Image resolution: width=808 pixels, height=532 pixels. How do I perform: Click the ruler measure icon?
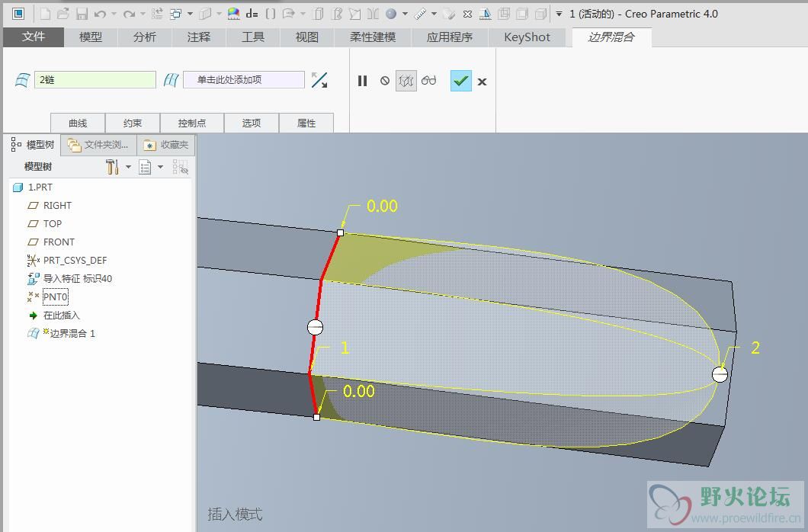tap(421, 14)
